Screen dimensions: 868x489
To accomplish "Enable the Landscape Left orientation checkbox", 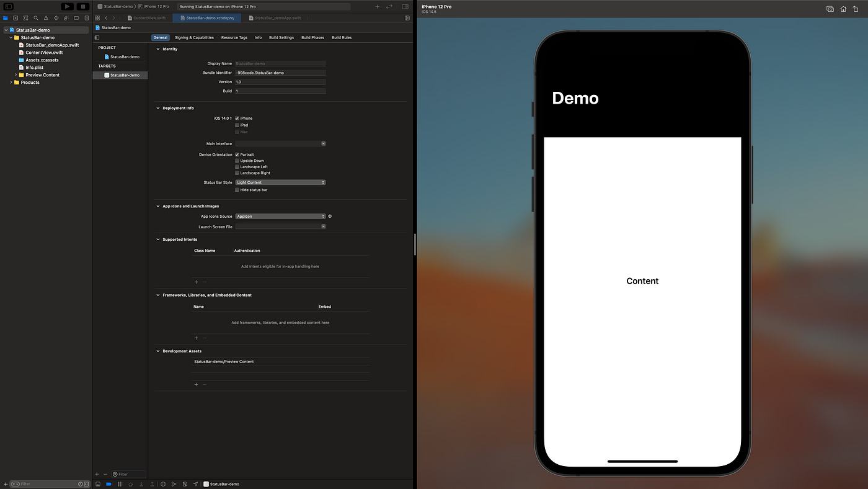I will coord(237,166).
